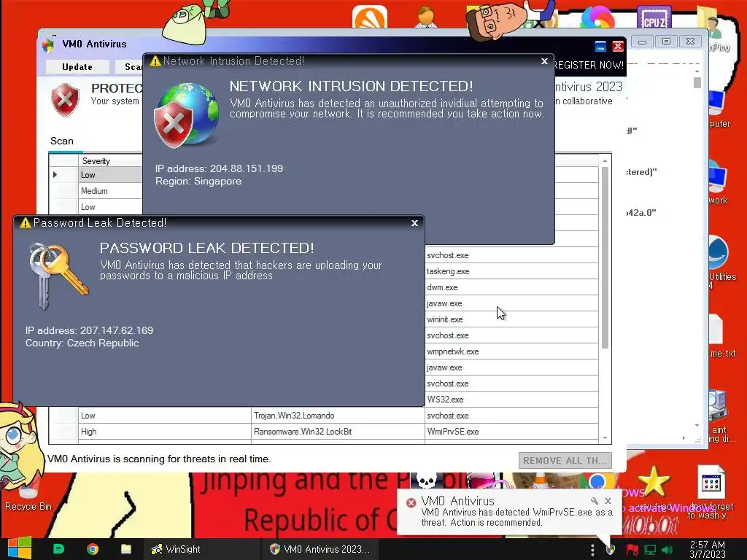Click the taskbar clock showing 2:57 AM
Screen dimensions: 747x560
pyautogui.click(x=708, y=549)
